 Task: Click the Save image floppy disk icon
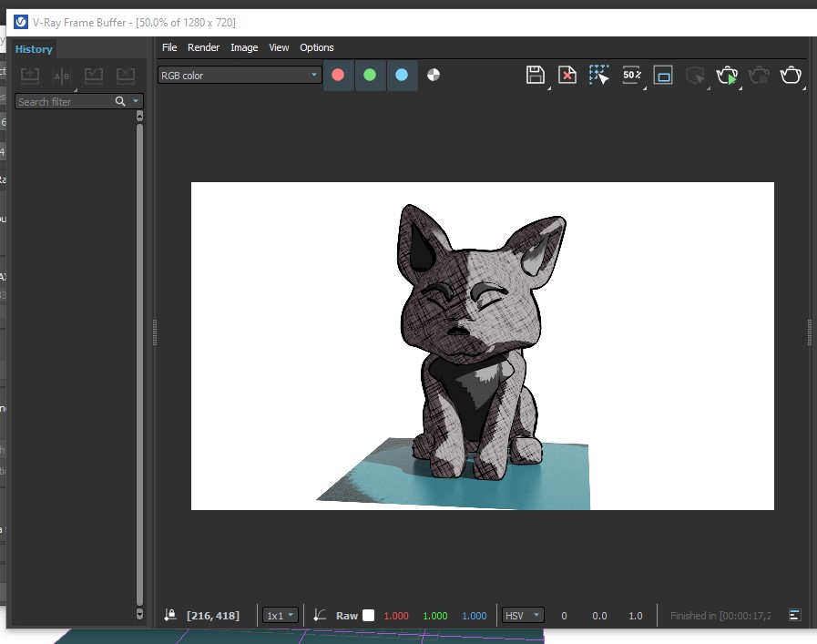[x=536, y=76]
